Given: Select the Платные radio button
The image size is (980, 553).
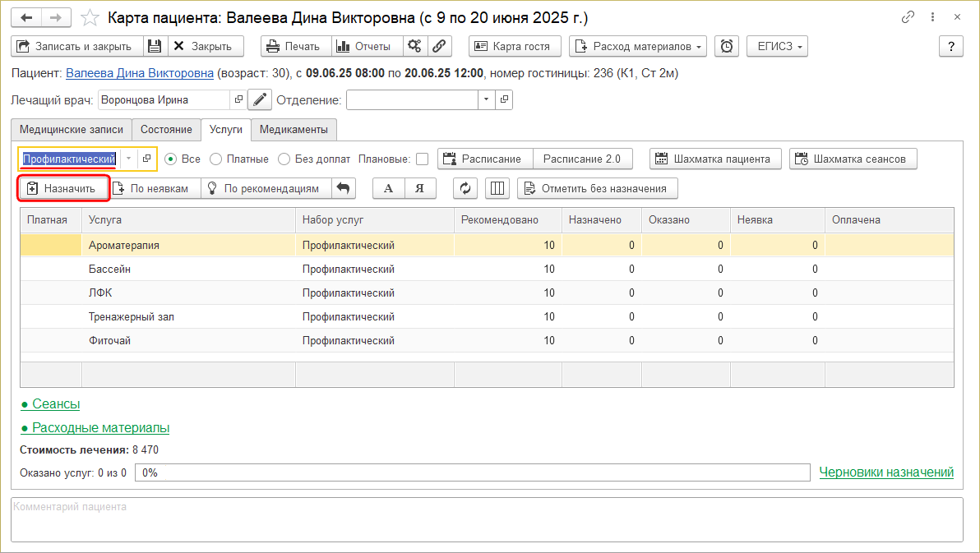Looking at the screenshot, I should (x=216, y=159).
